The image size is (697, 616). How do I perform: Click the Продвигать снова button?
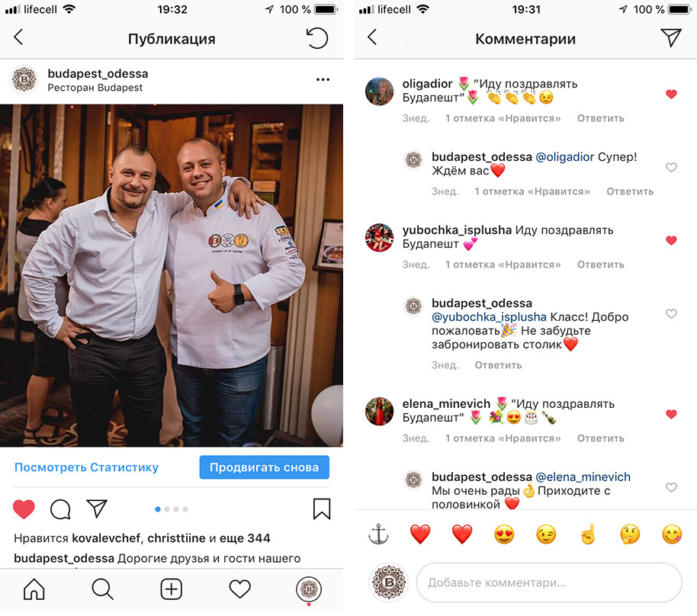(265, 467)
